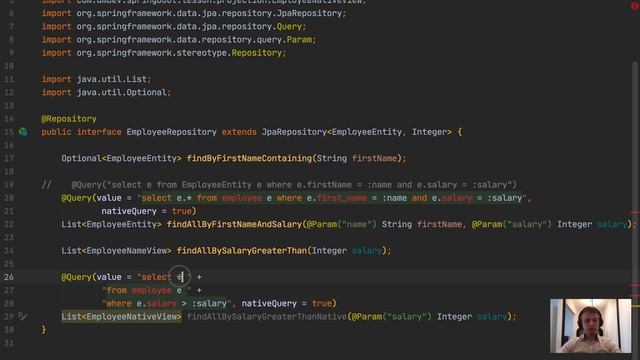Click the findAllByFirstNameAndSalary method name

(x=234, y=224)
